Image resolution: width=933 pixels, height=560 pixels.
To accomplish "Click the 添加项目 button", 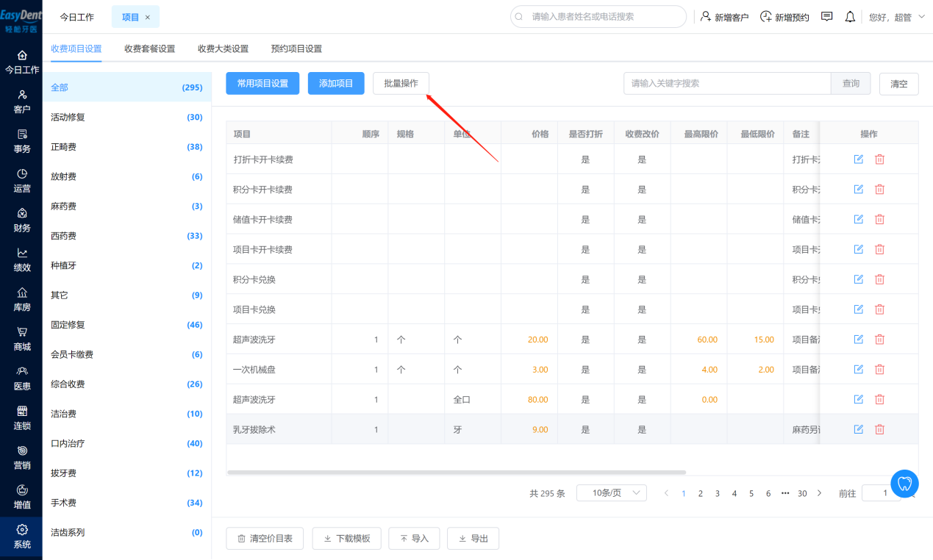I will 336,84.
